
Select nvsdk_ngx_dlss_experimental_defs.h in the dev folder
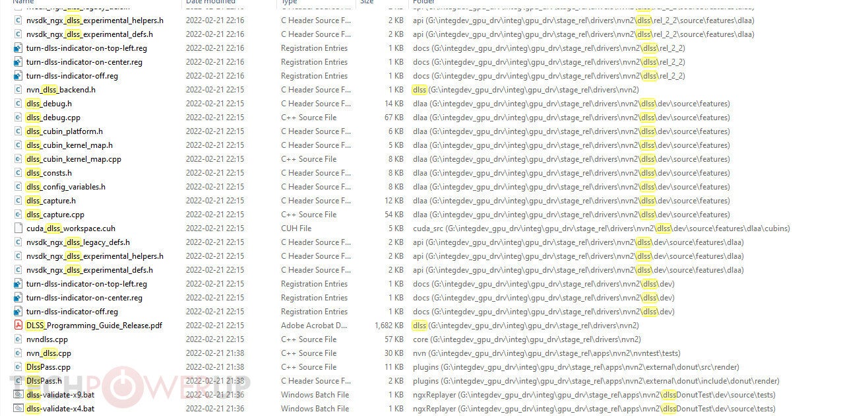(90, 270)
